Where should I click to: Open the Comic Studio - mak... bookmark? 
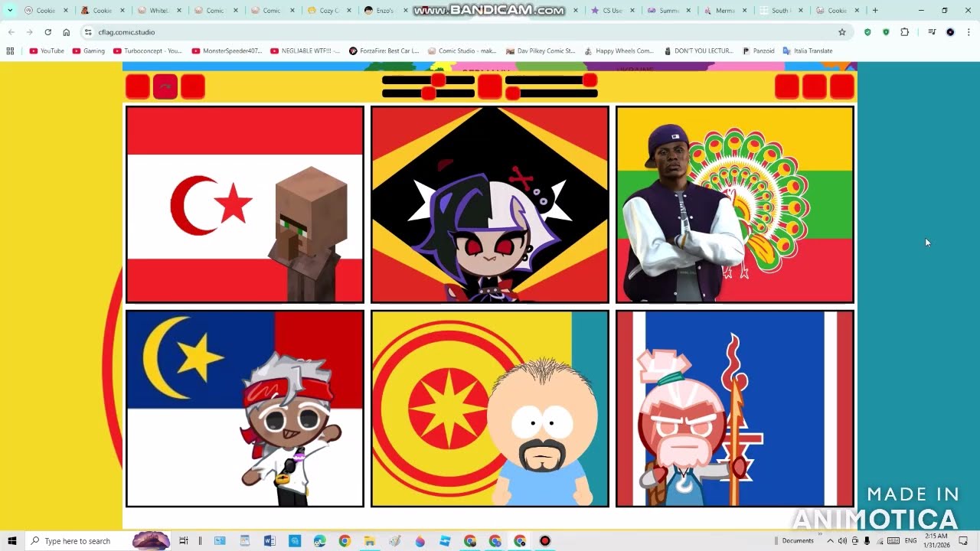point(462,51)
